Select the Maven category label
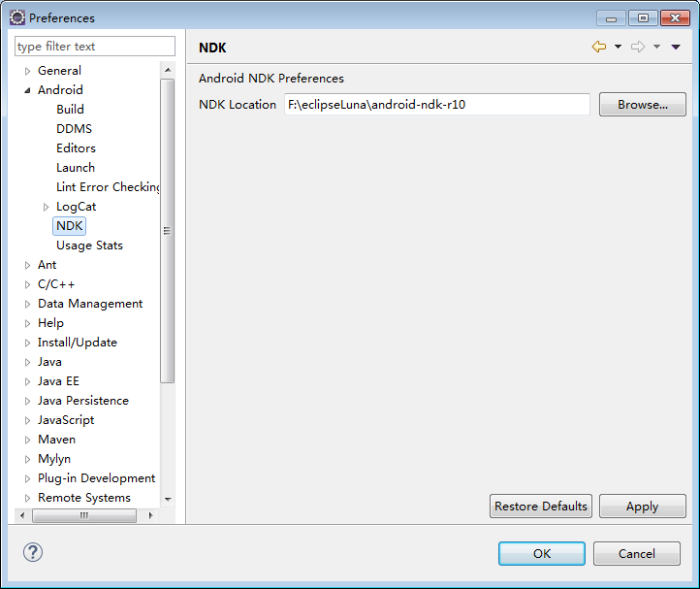The height and width of the screenshot is (589, 700). point(56,440)
